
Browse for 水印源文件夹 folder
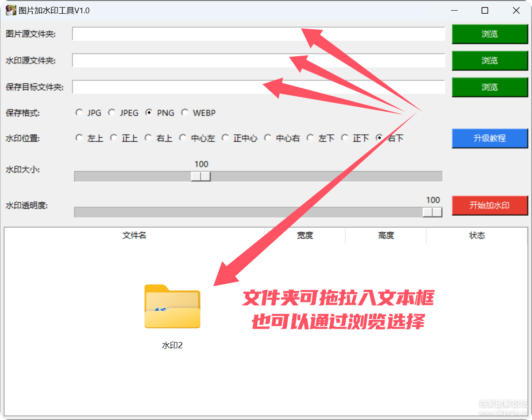coord(490,61)
